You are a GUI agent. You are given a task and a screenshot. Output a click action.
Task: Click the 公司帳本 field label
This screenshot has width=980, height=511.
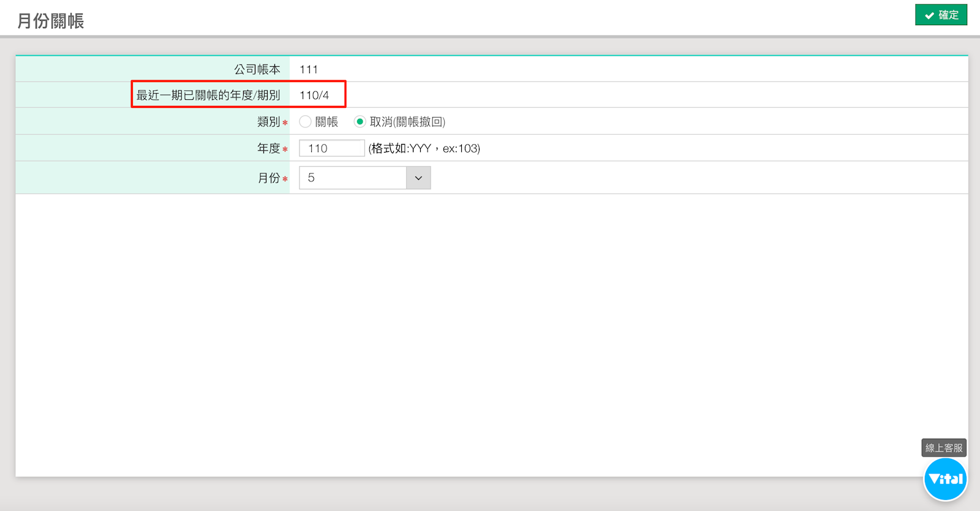pyautogui.click(x=257, y=69)
